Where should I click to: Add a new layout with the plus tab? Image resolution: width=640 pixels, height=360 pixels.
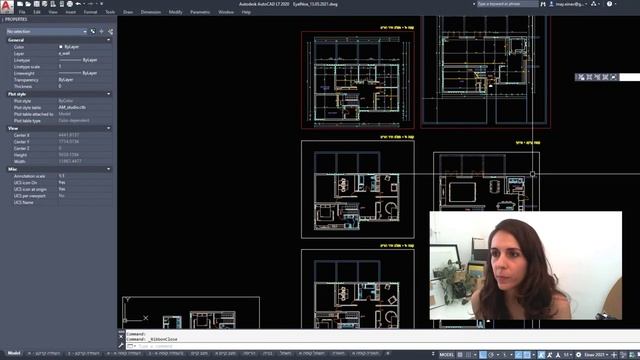point(388,353)
